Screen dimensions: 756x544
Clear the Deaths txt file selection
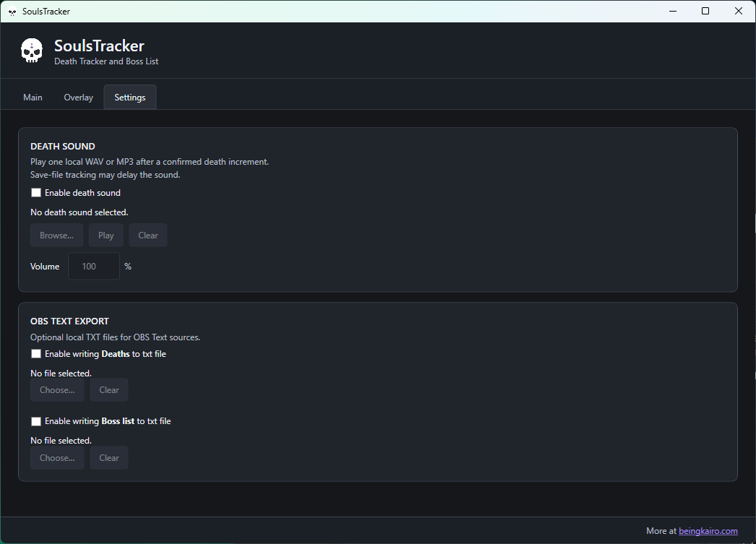coord(109,390)
